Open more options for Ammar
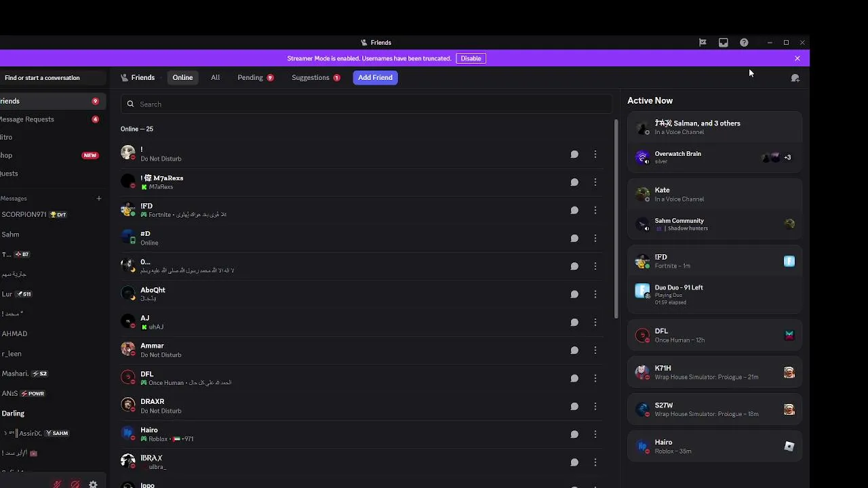 click(x=595, y=350)
